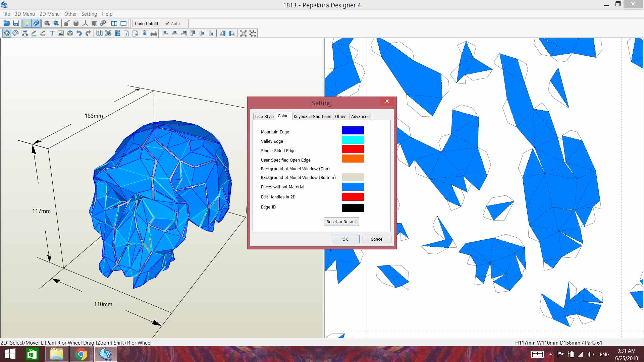Select the Input Text tool

[x=52, y=33]
